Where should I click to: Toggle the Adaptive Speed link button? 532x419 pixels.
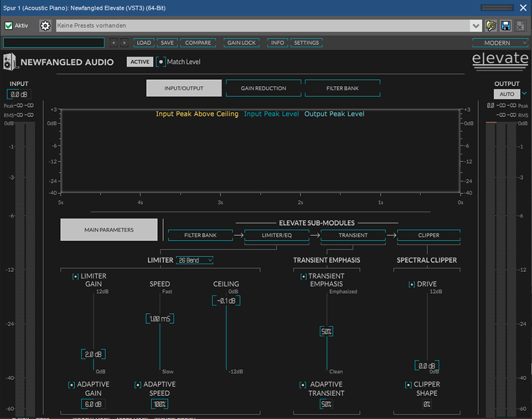point(137,385)
